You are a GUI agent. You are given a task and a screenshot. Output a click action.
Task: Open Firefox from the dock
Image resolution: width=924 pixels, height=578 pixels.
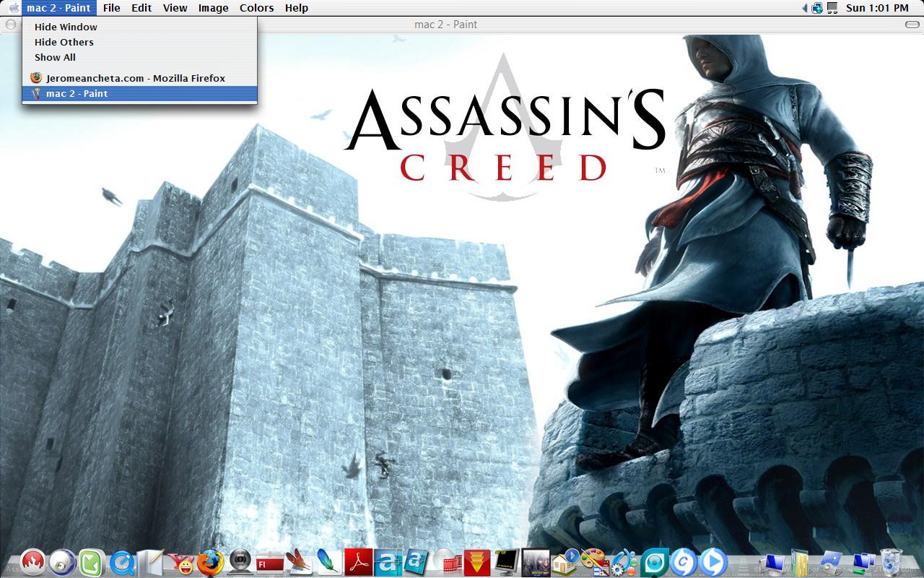(x=210, y=562)
